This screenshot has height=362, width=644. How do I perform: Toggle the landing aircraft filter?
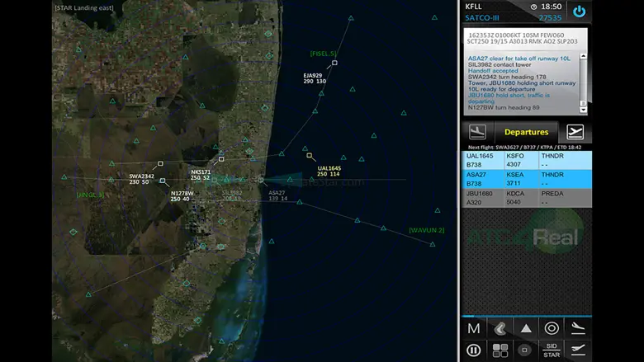pyautogui.click(x=578, y=328)
